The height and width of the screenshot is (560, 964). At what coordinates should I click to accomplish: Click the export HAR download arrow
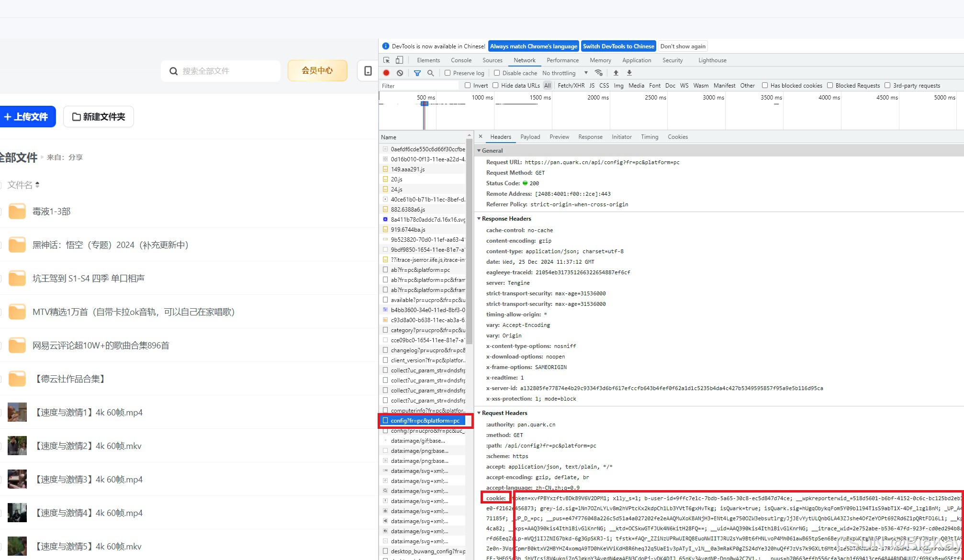tap(629, 73)
